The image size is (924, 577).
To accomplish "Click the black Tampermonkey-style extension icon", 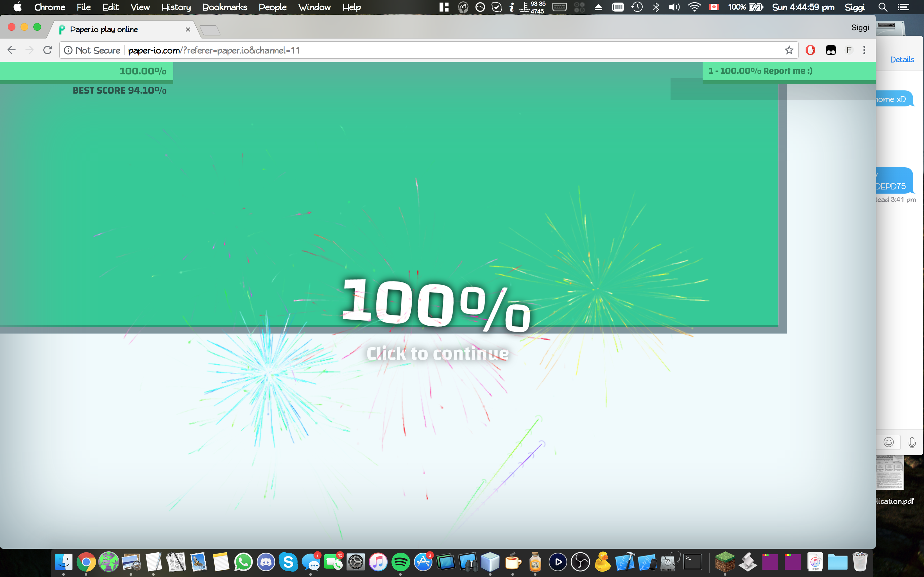I will (x=831, y=50).
